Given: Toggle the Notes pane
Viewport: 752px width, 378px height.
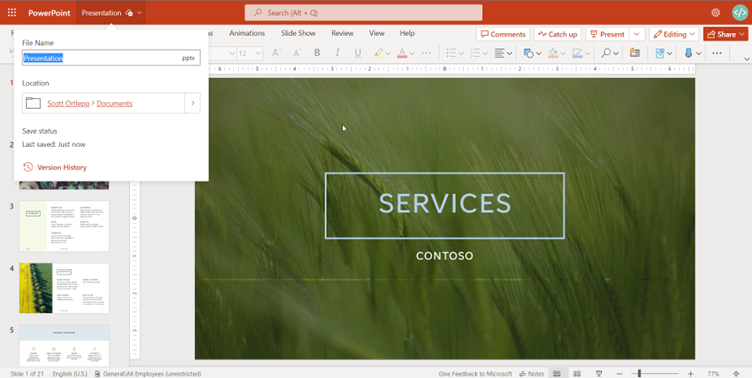Looking at the screenshot, I should [531, 374].
